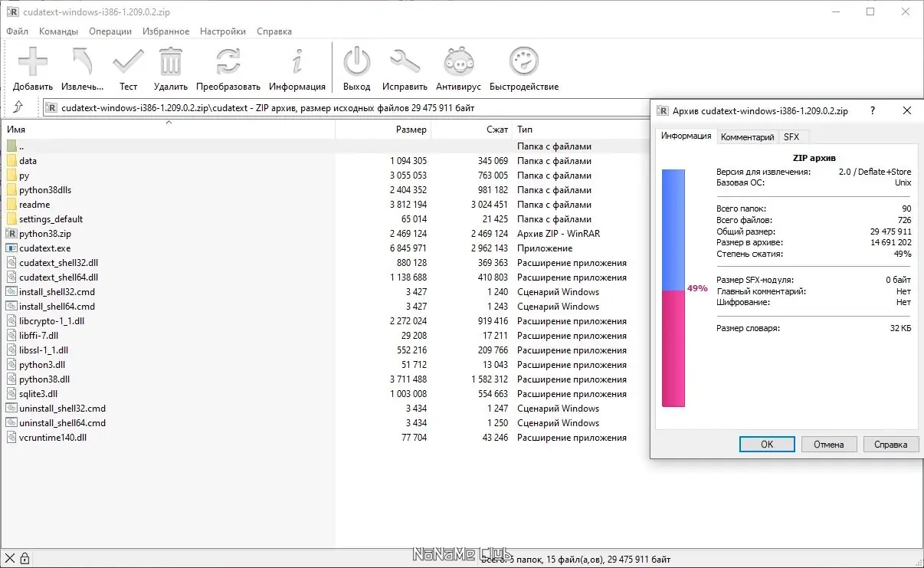The width and height of the screenshot is (924, 568).
Task: Click the Тест toolbar icon
Action: point(128,62)
